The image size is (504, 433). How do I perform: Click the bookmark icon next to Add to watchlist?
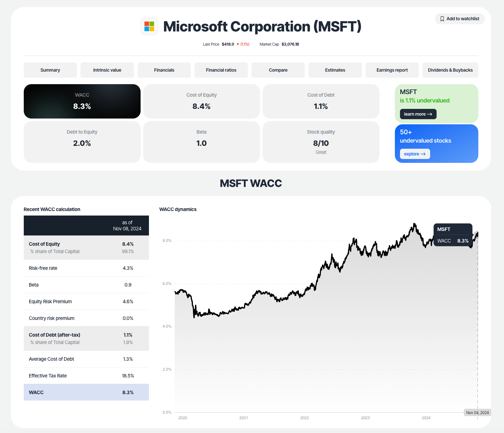[442, 19]
